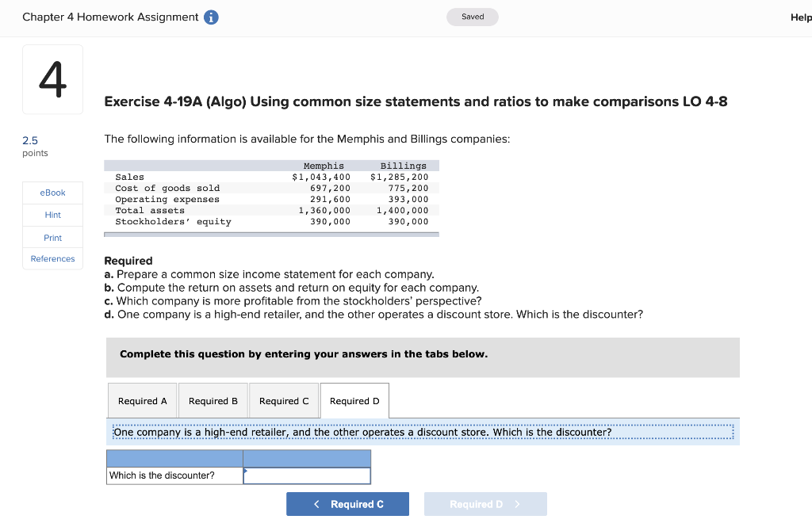Click the disabled Required D forward button
Screen dimensions: 812x527
tap(485, 503)
